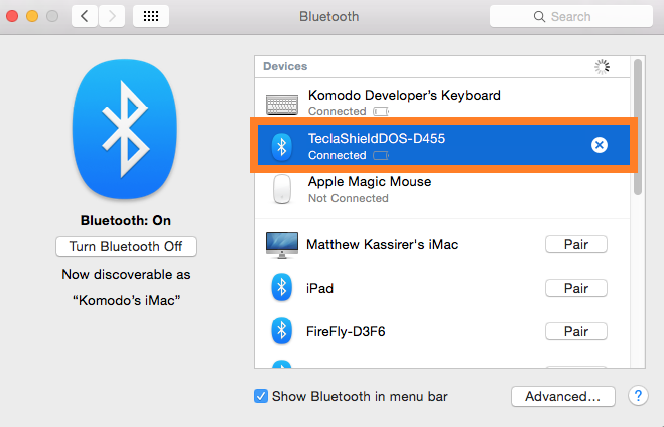The width and height of the screenshot is (664, 427).
Task: Click Matthew Kassirer's iMac computer icon
Action: click(x=282, y=245)
